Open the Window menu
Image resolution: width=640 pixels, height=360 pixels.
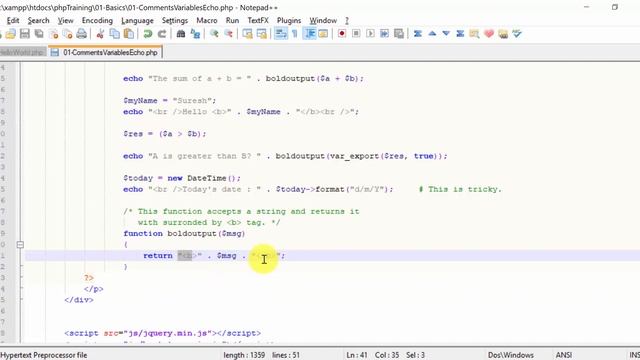pos(323,20)
